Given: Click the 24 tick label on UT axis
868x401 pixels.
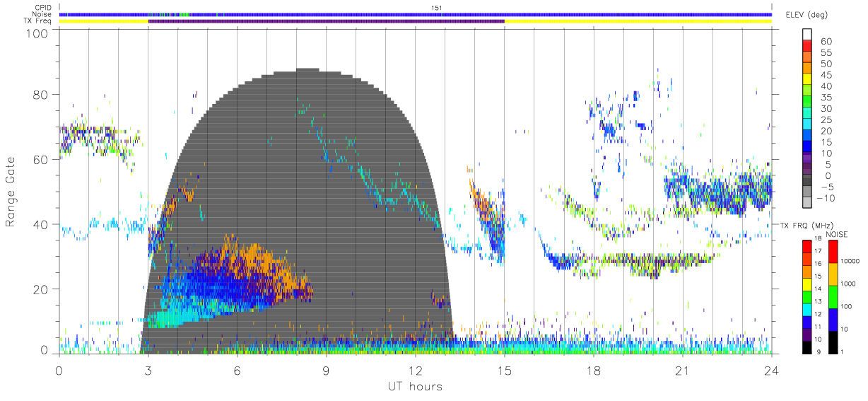Looking at the screenshot, I should click(x=772, y=370).
